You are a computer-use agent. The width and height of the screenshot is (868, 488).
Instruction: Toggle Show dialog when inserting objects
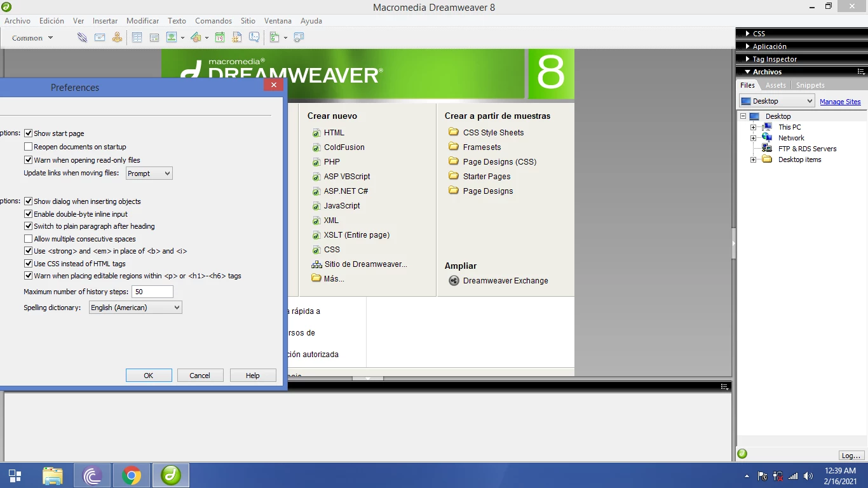pyautogui.click(x=28, y=201)
